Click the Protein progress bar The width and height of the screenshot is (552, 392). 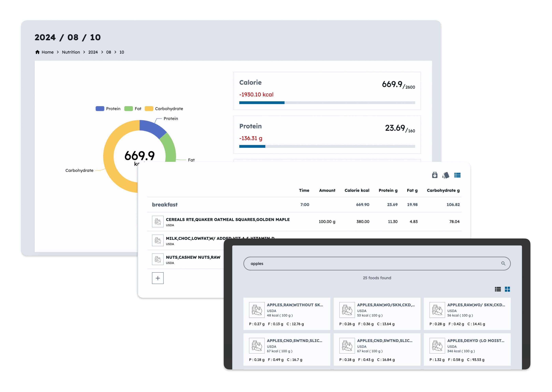click(x=327, y=146)
